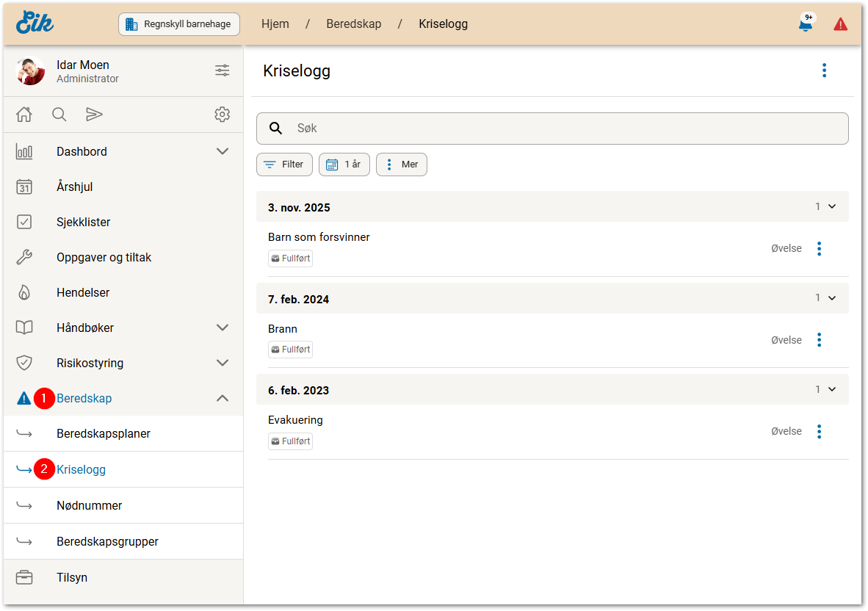Screen dimensions: 868x611
Task: Click the notification bell icon
Action: point(806,24)
